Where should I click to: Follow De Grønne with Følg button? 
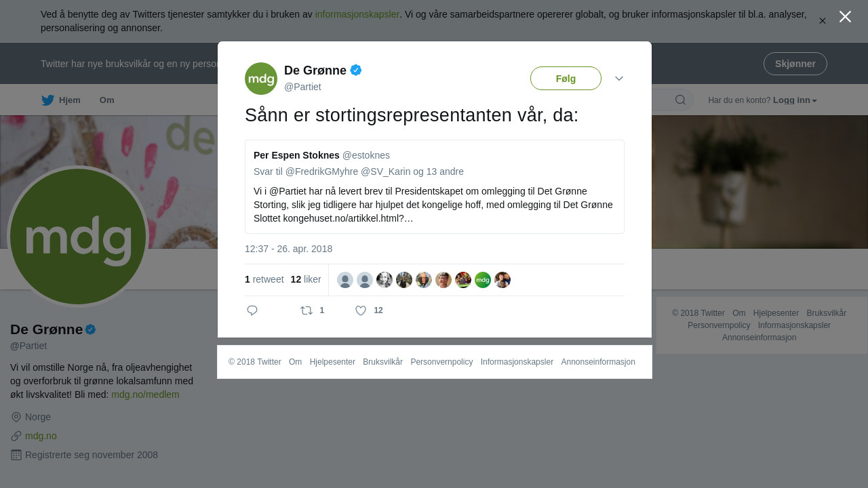click(566, 79)
